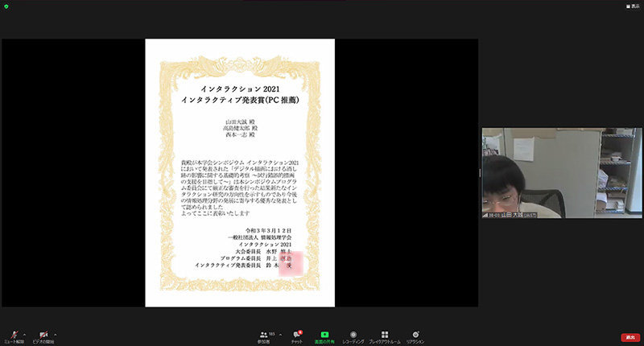Start video with the camera icon
The image size is (644, 346).
tap(43, 337)
